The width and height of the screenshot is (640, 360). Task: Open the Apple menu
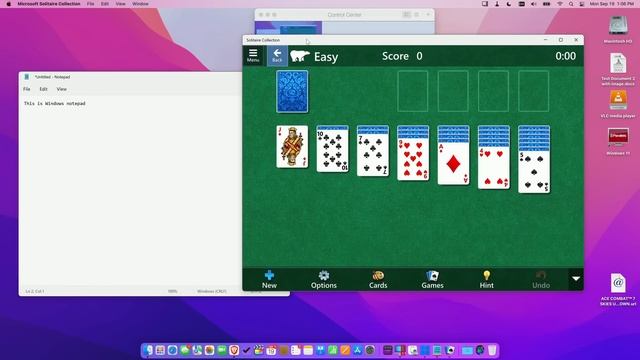point(8,4)
